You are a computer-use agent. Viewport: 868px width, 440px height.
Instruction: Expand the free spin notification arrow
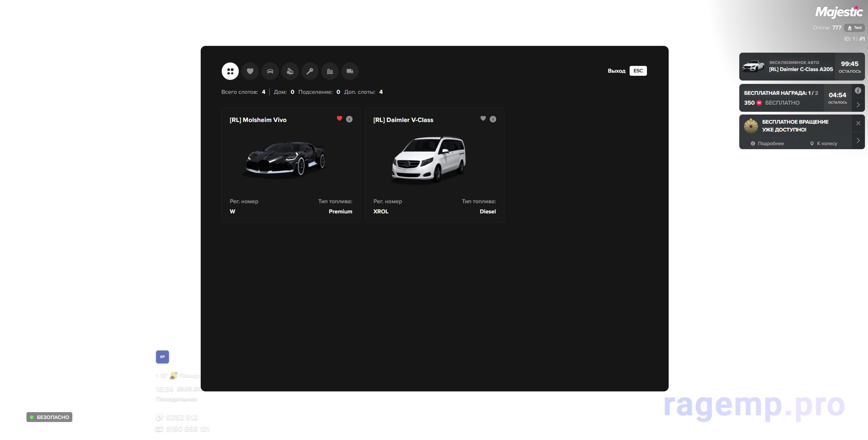click(858, 140)
